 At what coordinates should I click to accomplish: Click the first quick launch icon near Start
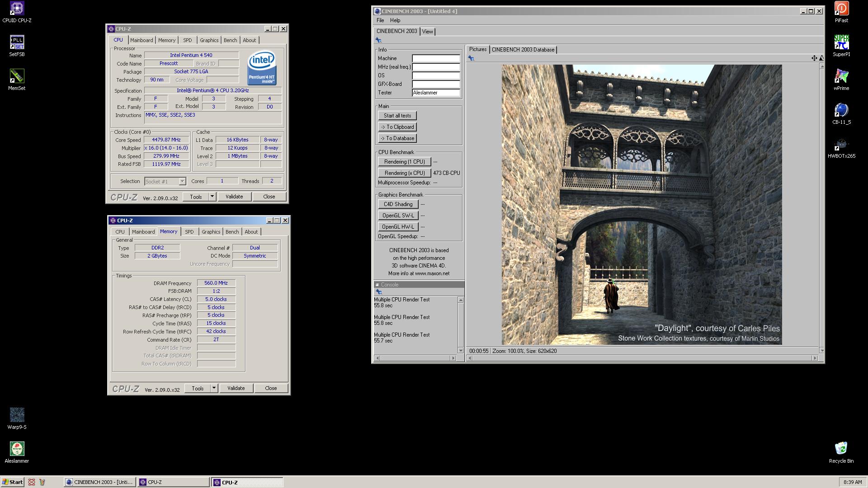coord(32,482)
